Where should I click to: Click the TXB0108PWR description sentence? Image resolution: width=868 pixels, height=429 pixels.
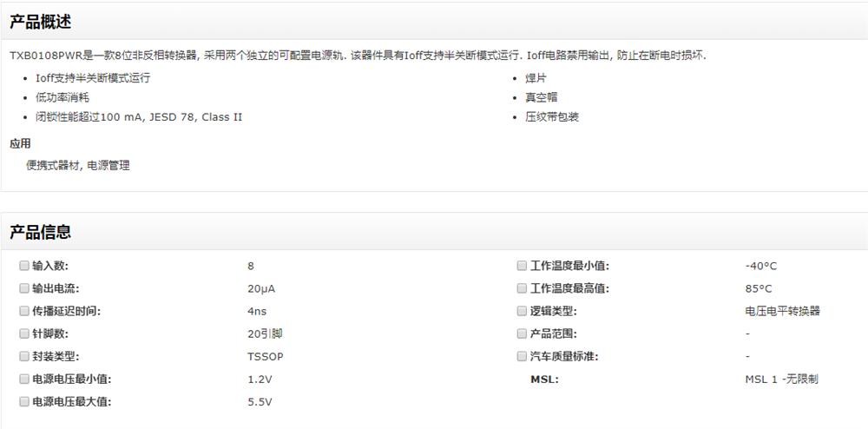point(358,56)
